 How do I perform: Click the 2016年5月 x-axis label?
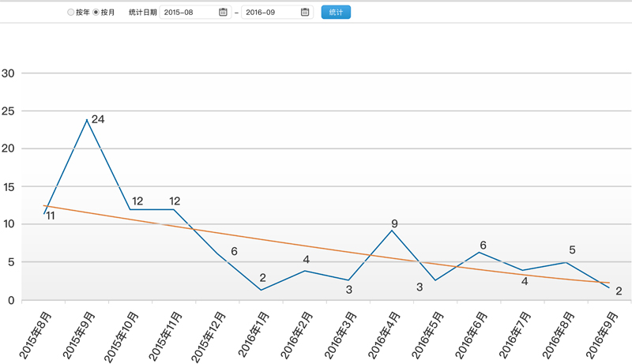tap(428, 336)
